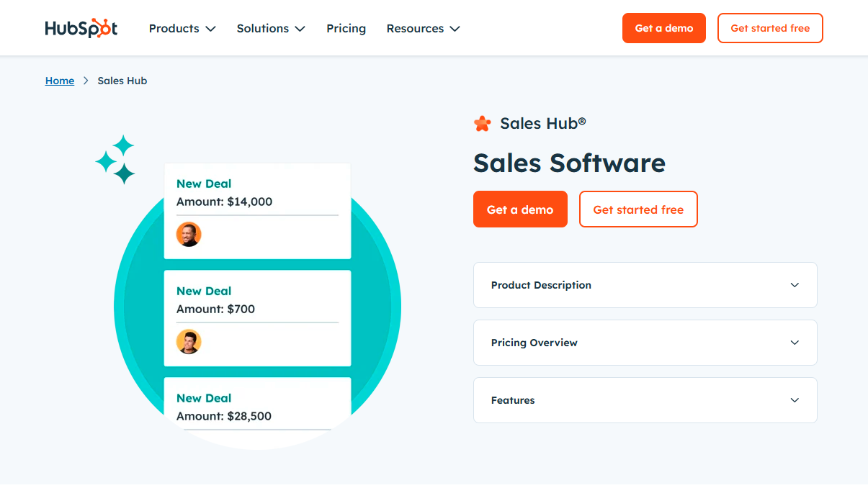Click the avatar on the $14,000 deal card
Viewport: 868px width, 488px height.
tap(189, 235)
